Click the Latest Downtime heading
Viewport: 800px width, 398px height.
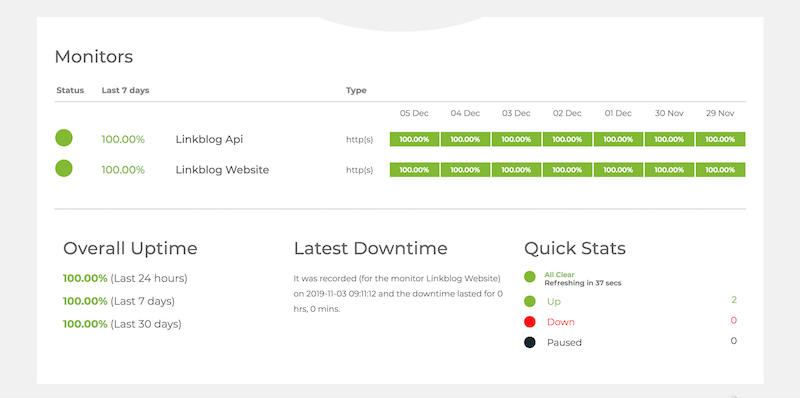click(370, 248)
